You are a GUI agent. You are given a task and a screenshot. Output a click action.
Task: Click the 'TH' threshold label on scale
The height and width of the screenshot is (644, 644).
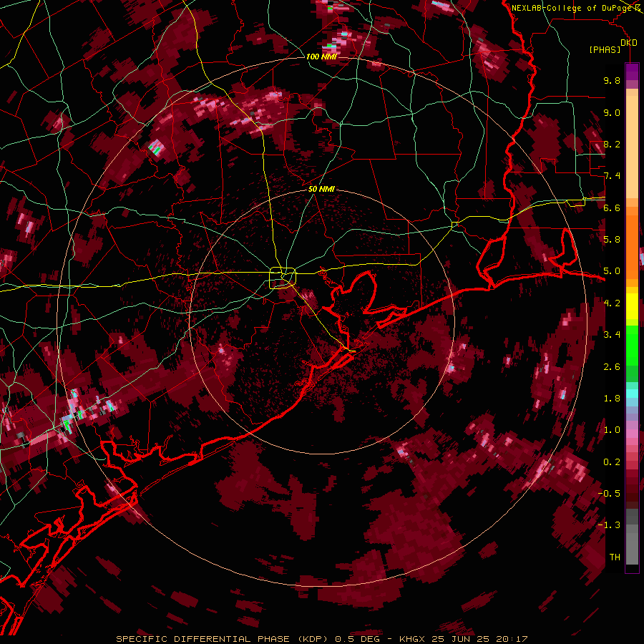pos(615,557)
